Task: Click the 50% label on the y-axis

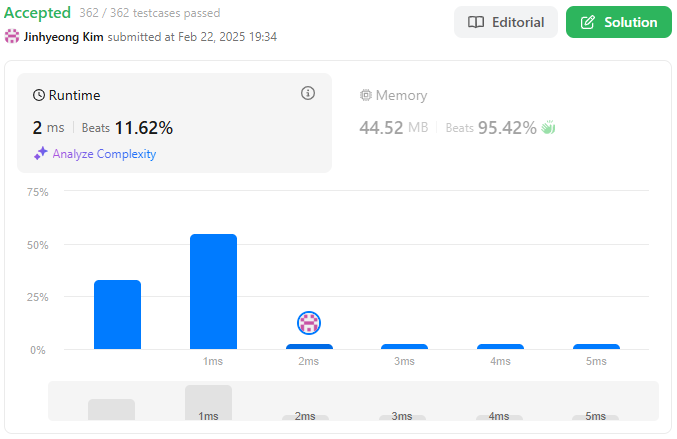Action: (38, 245)
